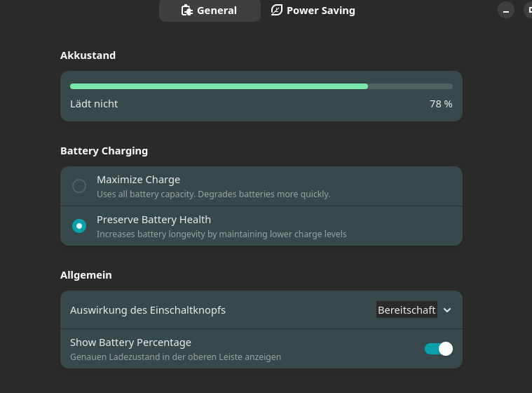Click the Akkustand section heading
Viewport: 532px width, 393px height.
click(x=88, y=55)
